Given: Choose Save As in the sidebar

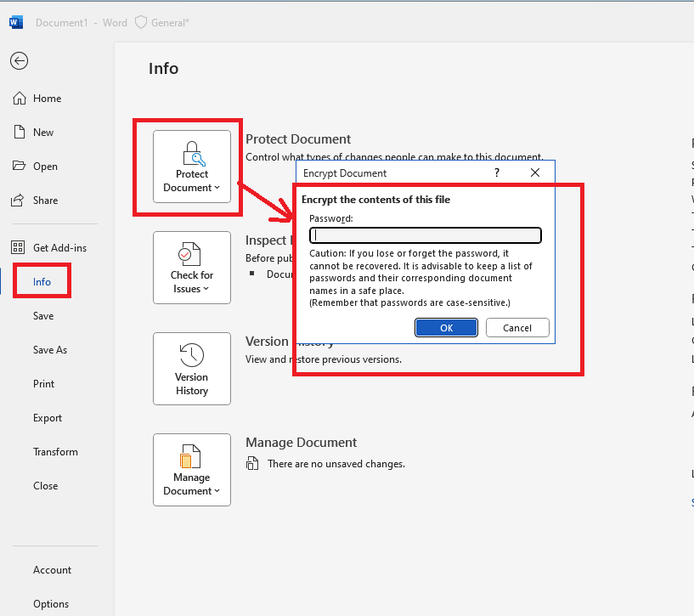Looking at the screenshot, I should pos(50,350).
